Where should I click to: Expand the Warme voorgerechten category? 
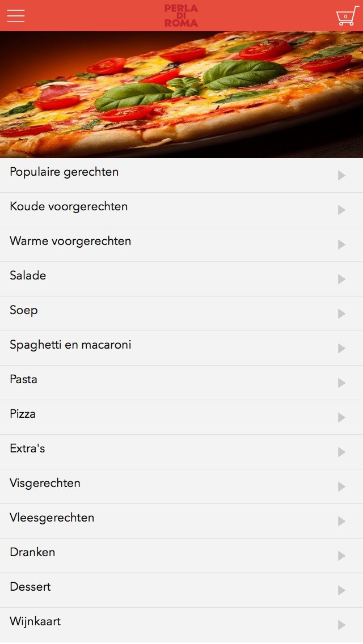(x=181, y=244)
